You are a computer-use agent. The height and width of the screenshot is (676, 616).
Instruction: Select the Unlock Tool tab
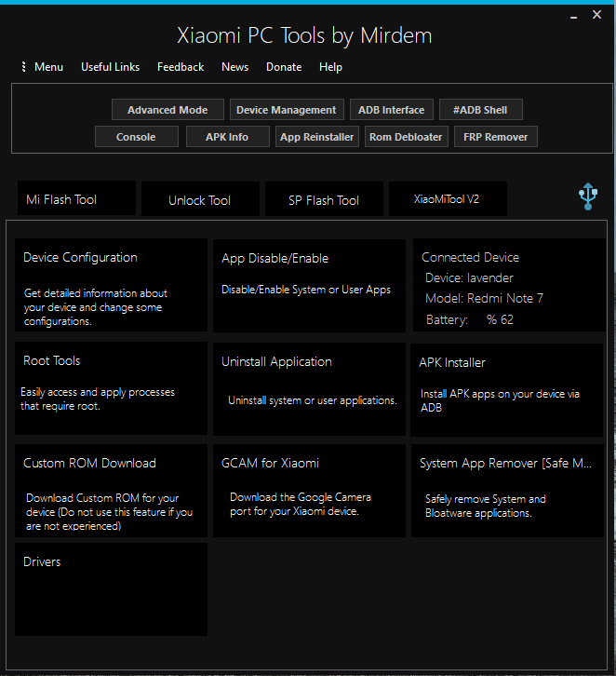pos(200,198)
